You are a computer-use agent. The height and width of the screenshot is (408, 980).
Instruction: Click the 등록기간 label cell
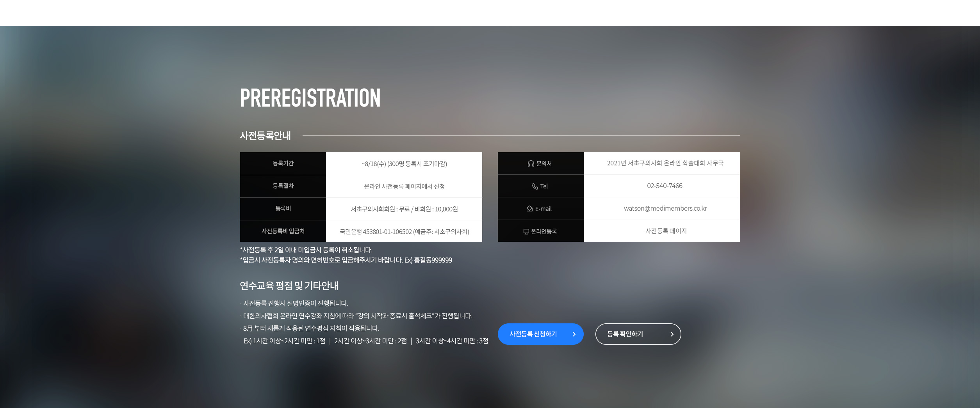(283, 163)
